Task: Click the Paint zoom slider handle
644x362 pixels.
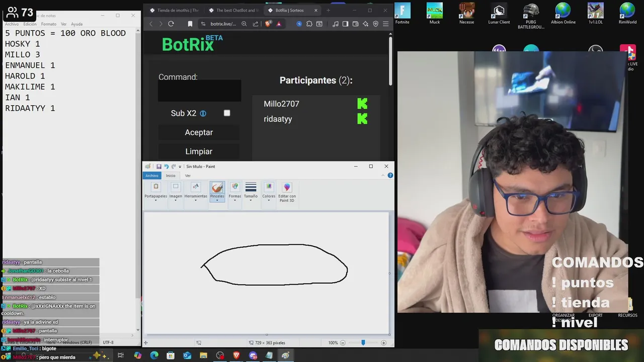Action: coord(363,342)
